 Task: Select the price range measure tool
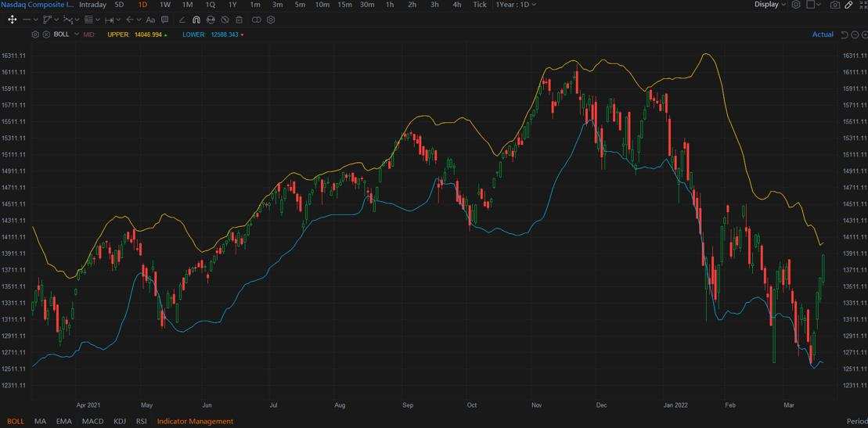click(x=110, y=20)
